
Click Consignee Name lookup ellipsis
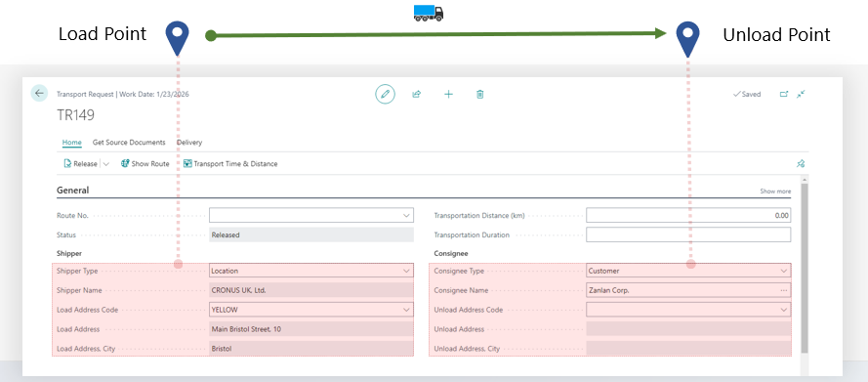[784, 290]
